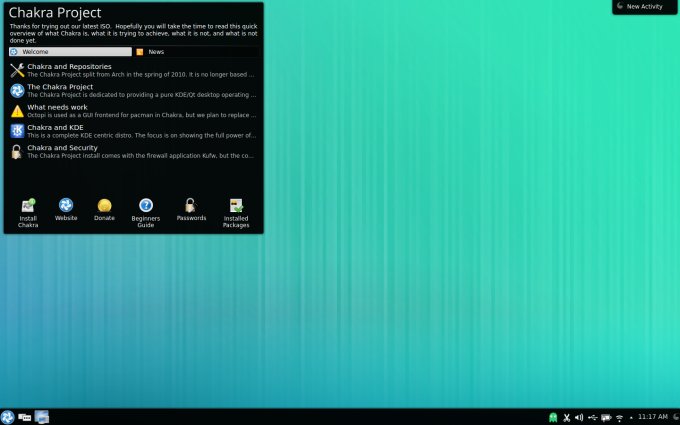
Task: Click the wrench icon beside Chakra and Repositories
Action: (x=17, y=70)
